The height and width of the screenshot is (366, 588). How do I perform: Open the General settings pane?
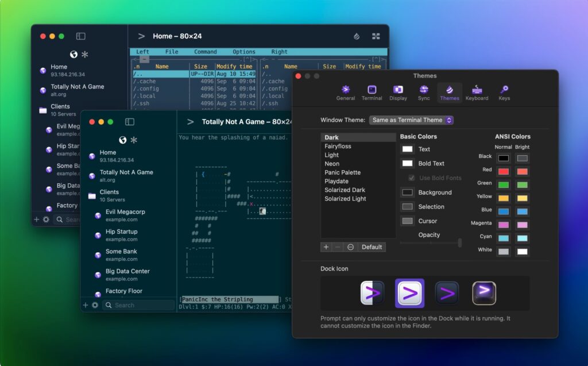coord(346,91)
